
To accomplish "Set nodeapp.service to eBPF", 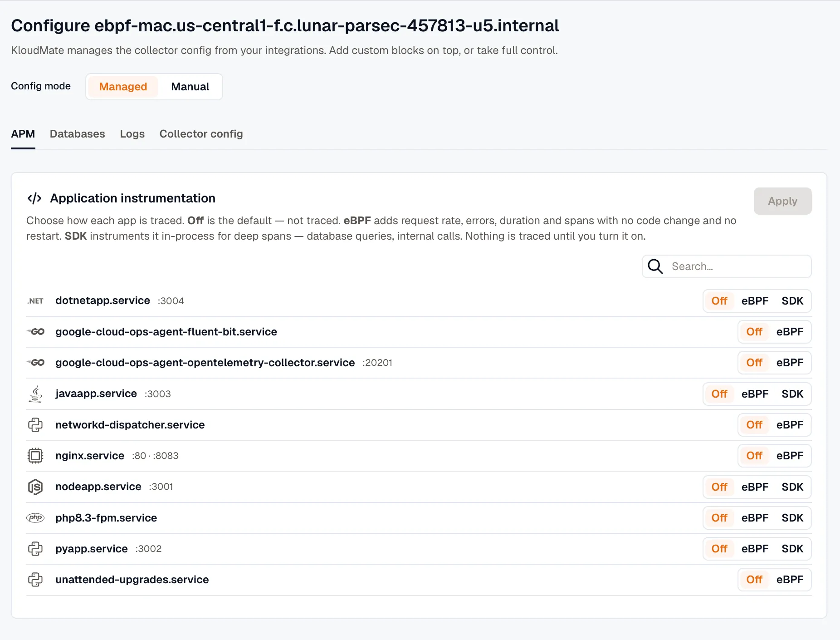I will tap(755, 487).
